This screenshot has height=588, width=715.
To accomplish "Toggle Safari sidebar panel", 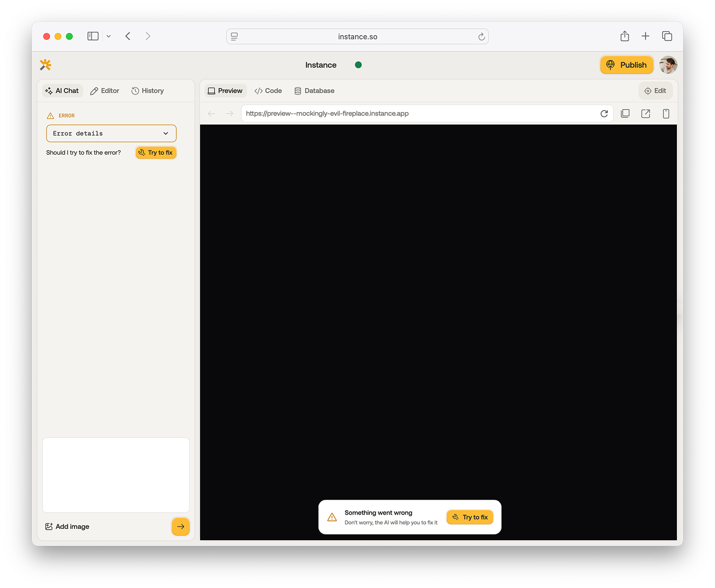I will coord(93,36).
